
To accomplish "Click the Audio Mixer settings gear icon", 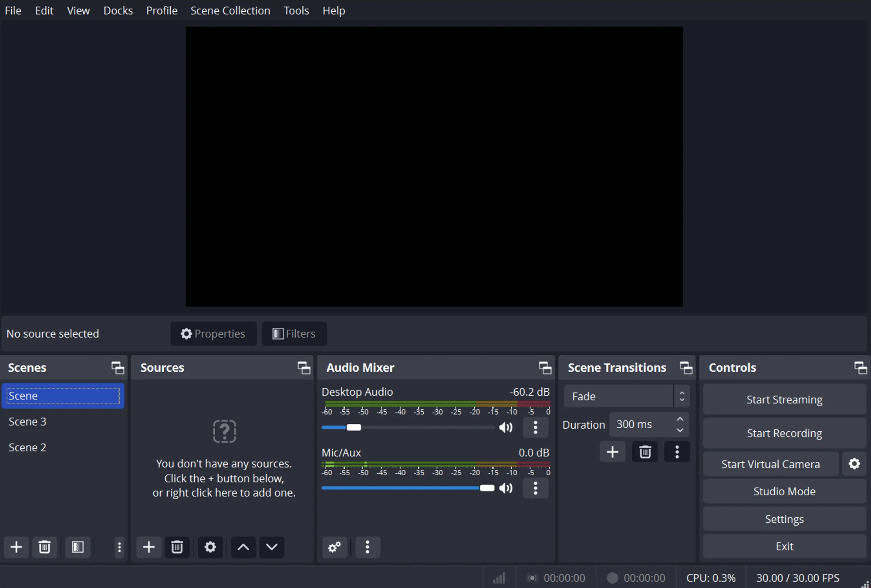I will [x=334, y=547].
